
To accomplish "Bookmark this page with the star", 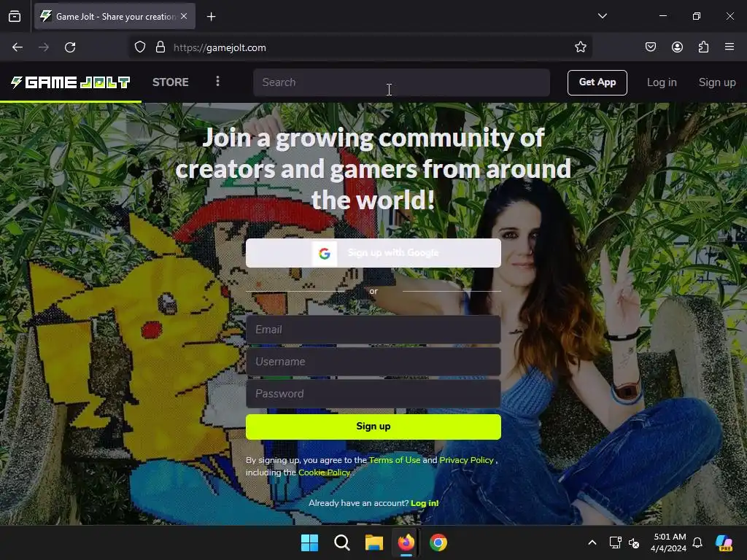I will pyautogui.click(x=580, y=47).
